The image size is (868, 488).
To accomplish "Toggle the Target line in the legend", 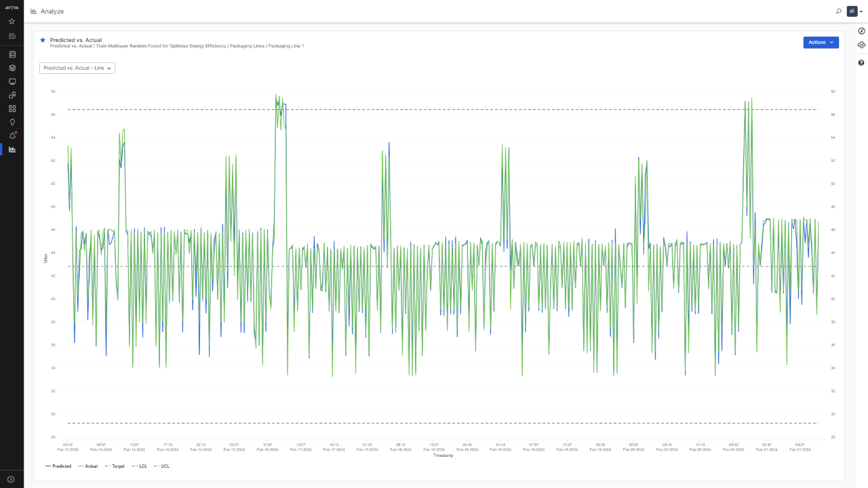I will coord(115,466).
